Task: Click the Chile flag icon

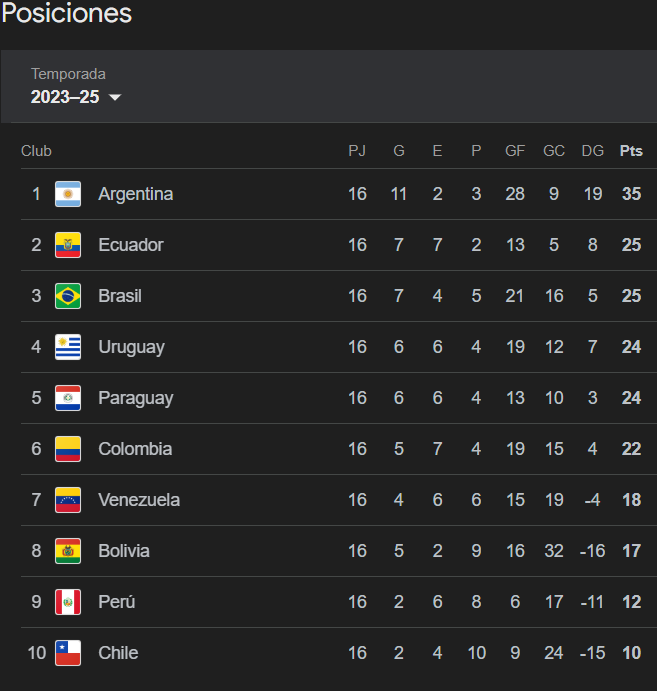Action: (68, 653)
